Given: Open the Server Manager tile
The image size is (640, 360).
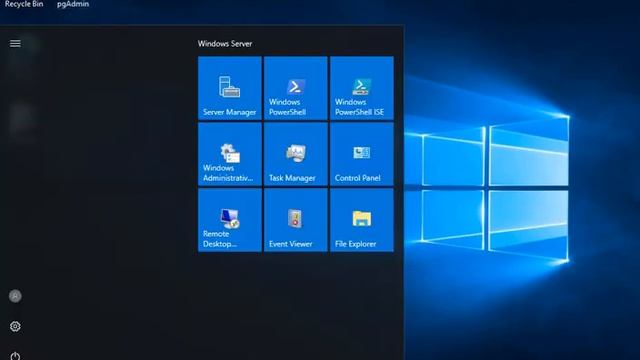Looking at the screenshot, I should pyautogui.click(x=230, y=88).
